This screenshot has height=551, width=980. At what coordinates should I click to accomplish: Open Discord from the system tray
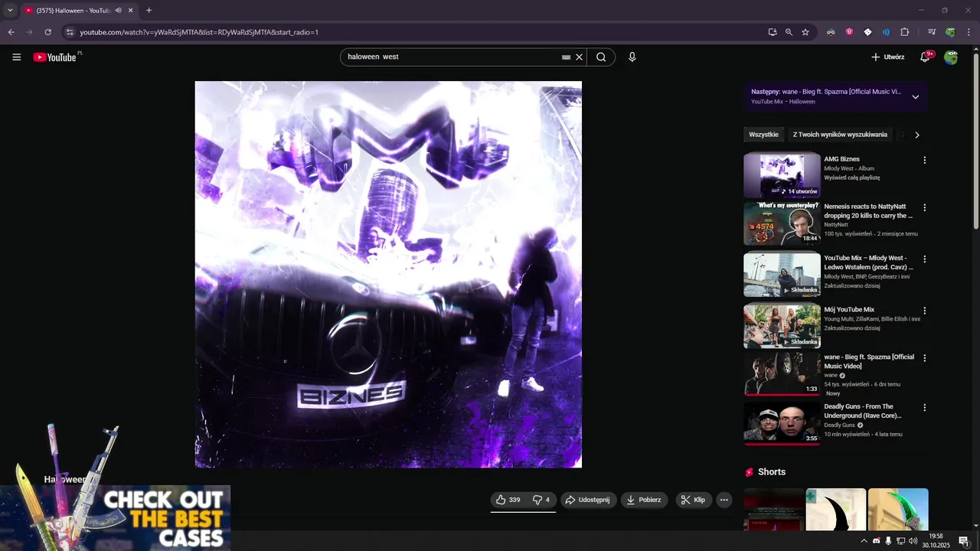pos(877,541)
